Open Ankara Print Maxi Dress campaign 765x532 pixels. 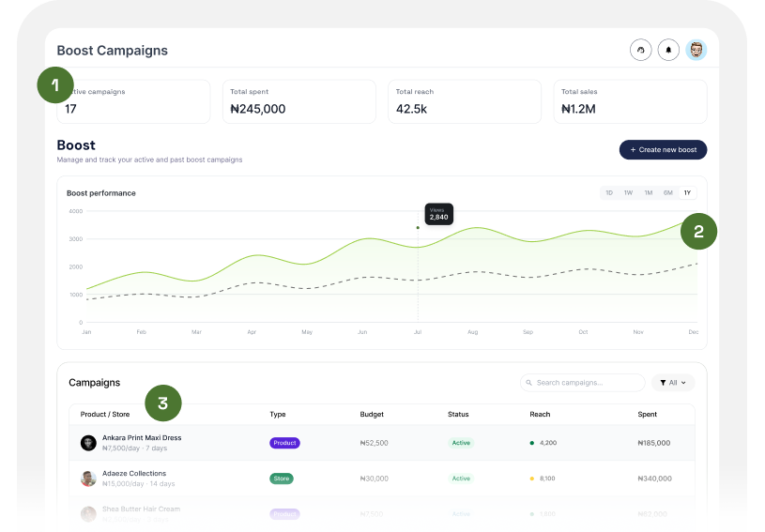click(381, 443)
